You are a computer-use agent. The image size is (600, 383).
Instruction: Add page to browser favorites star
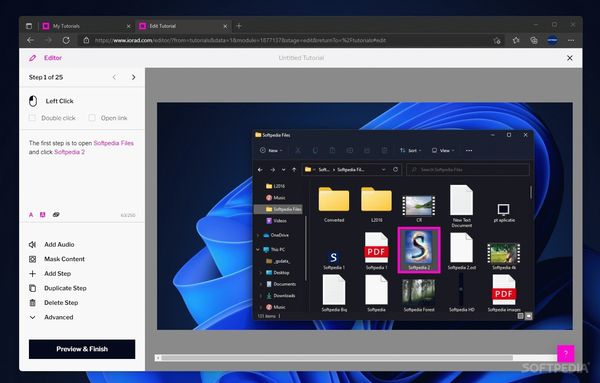tap(497, 40)
